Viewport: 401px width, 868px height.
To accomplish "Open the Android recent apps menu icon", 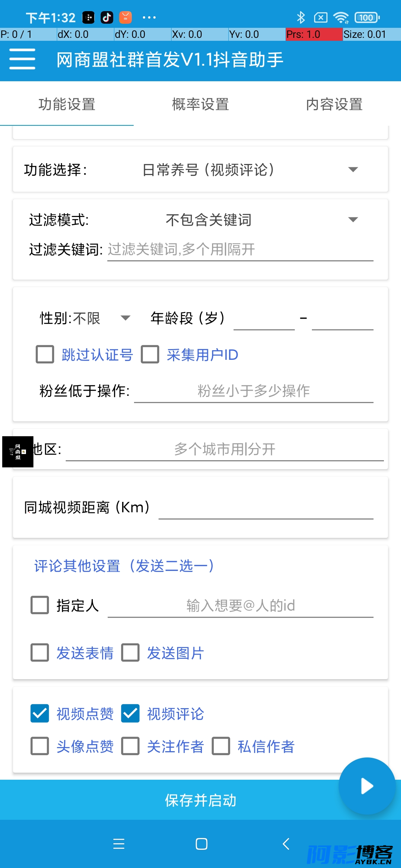I will click(x=119, y=844).
